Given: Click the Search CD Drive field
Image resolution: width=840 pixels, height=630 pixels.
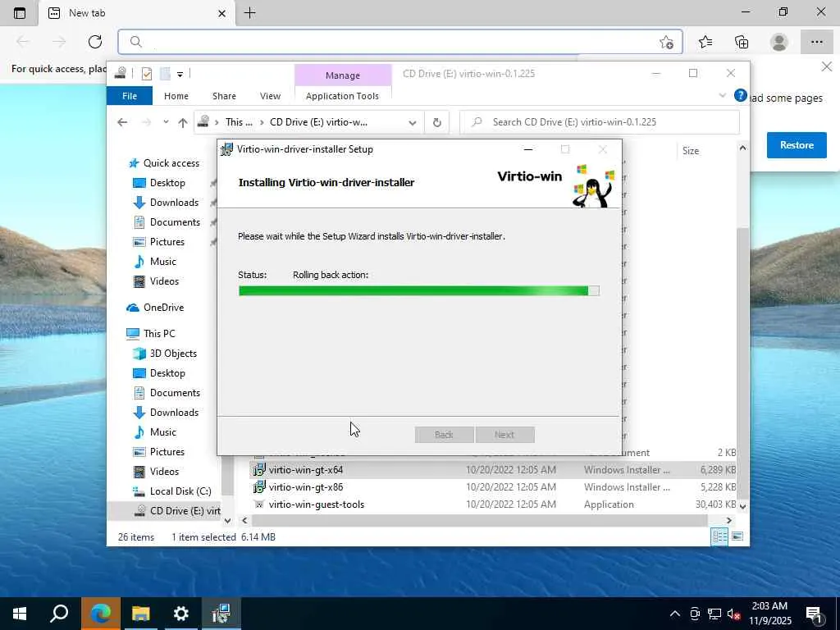Looking at the screenshot, I should coord(600,122).
